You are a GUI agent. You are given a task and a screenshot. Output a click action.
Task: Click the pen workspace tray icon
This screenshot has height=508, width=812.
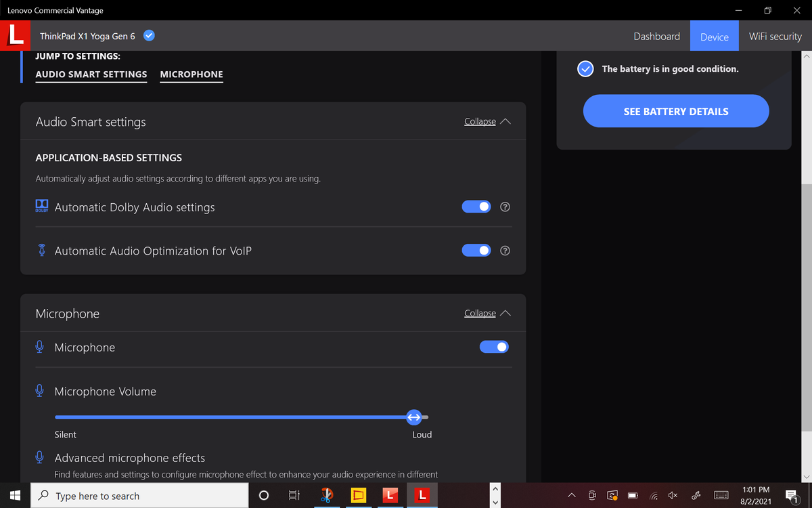tap(696, 496)
